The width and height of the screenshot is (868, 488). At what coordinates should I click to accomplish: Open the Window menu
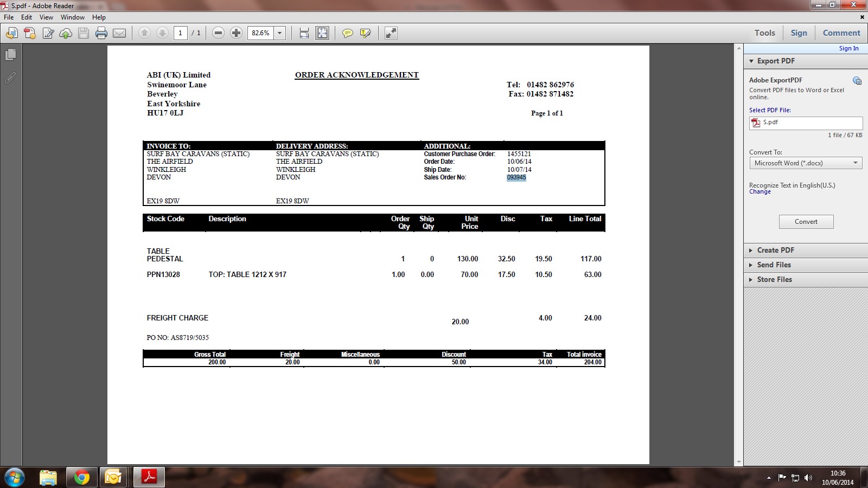[x=73, y=17]
